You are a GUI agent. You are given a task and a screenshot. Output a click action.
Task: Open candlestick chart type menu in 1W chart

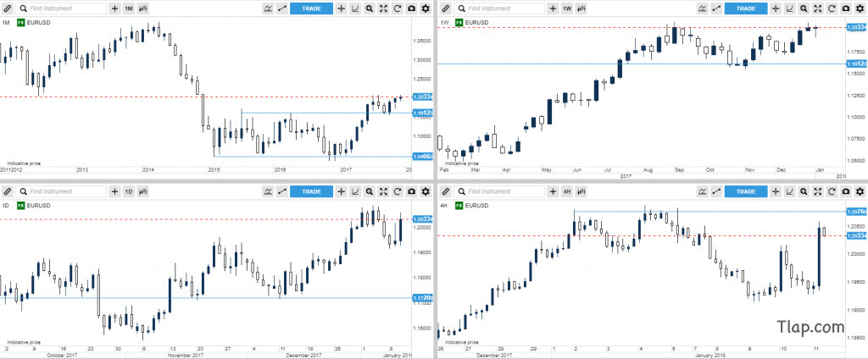581,8
